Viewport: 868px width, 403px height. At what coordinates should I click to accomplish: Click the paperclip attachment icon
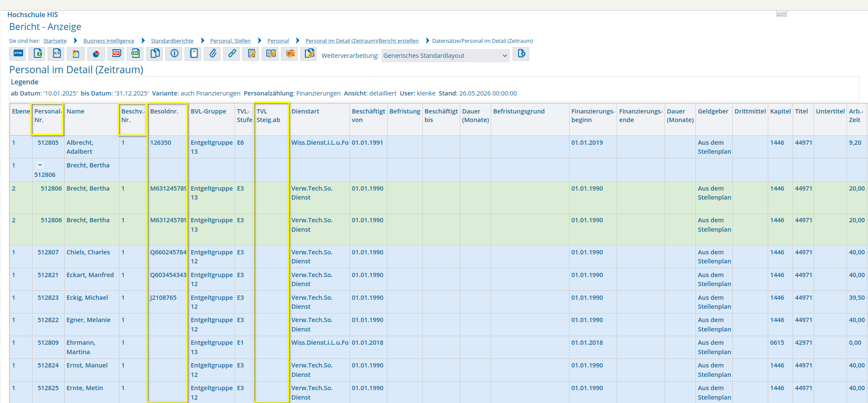(212, 54)
